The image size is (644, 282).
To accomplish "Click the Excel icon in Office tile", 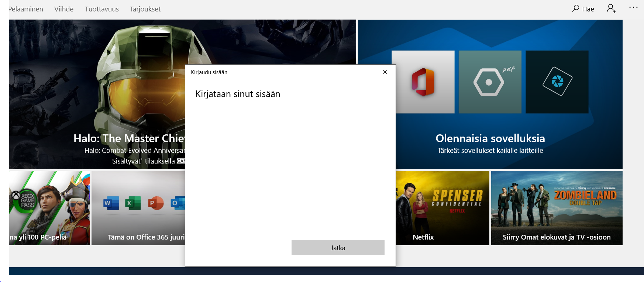I will click(133, 203).
